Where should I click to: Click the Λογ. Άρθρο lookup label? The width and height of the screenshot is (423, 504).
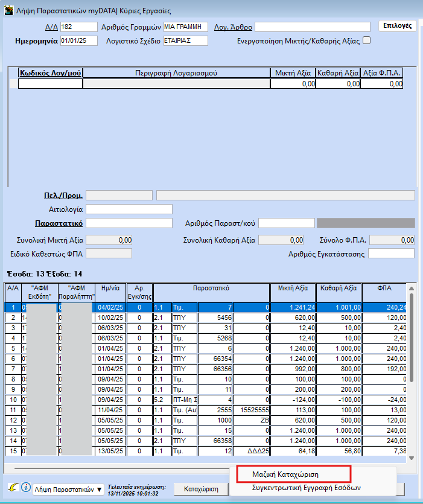point(233,27)
